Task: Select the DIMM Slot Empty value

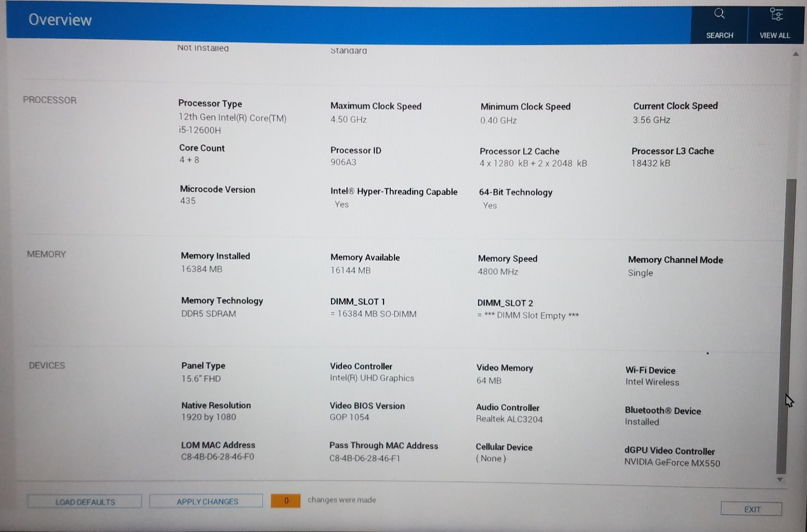Action: tap(528, 316)
